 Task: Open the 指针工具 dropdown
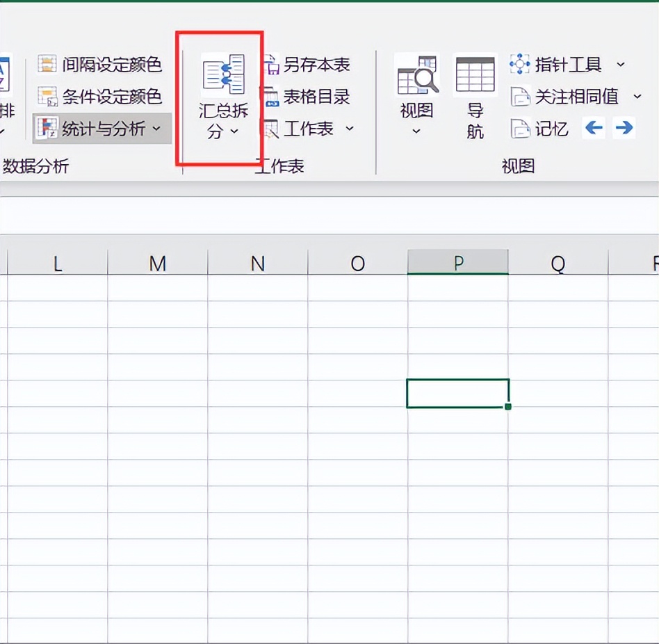pyautogui.click(x=620, y=65)
